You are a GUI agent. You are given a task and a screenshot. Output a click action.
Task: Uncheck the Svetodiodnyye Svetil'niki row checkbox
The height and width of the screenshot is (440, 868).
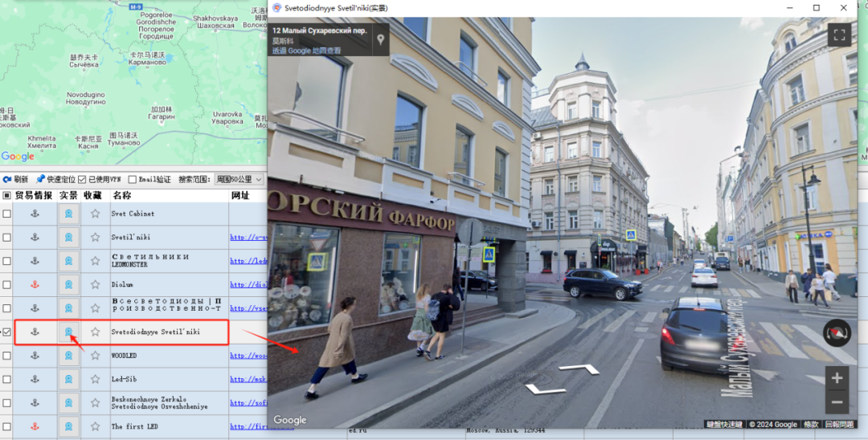(6, 332)
